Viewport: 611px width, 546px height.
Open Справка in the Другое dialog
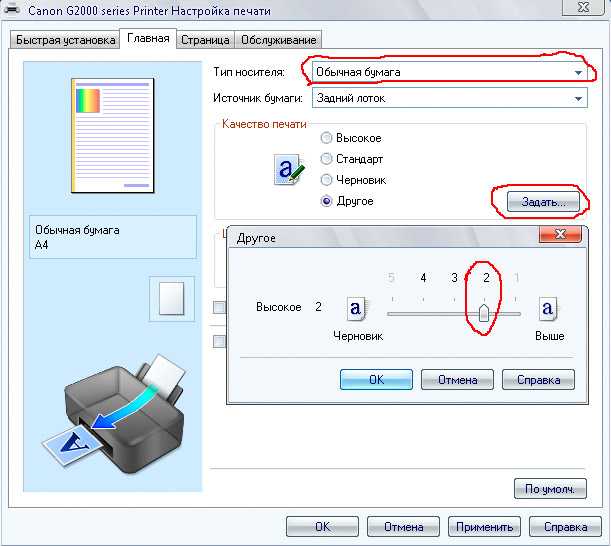tap(538, 379)
